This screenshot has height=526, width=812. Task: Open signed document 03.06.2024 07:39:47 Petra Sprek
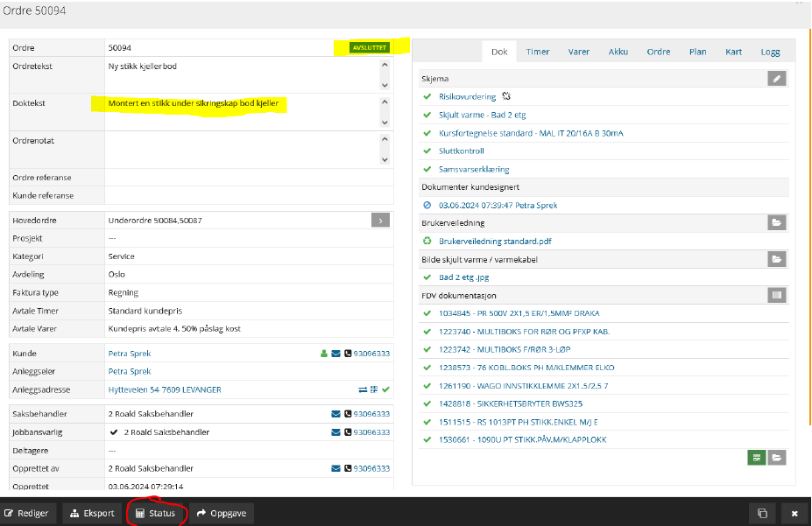point(498,206)
